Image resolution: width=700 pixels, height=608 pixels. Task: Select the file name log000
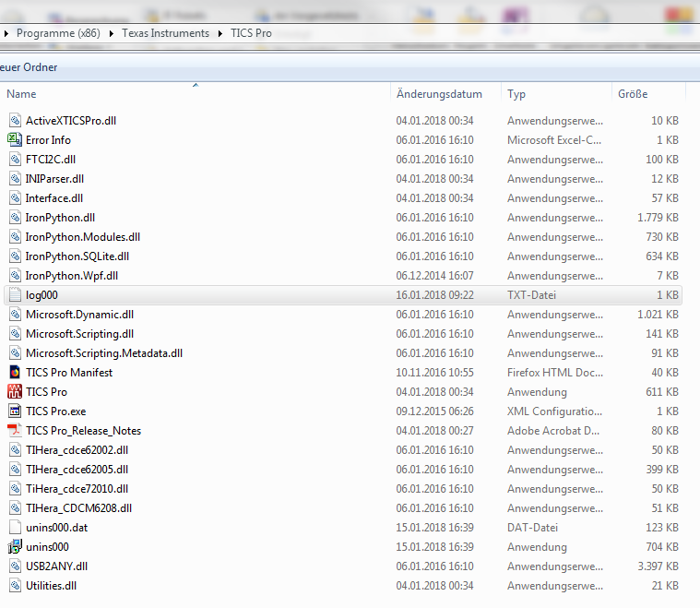pos(42,295)
